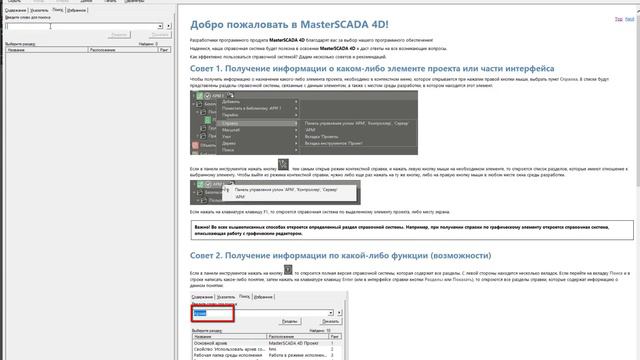This screenshot has width=640, height=360.
Task: Sort results by the Ранг column
Action: tap(164, 50)
